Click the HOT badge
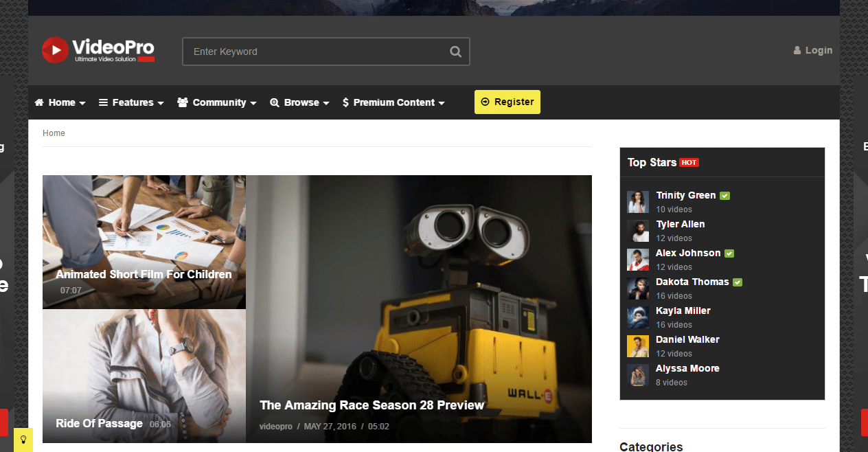 tap(689, 163)
